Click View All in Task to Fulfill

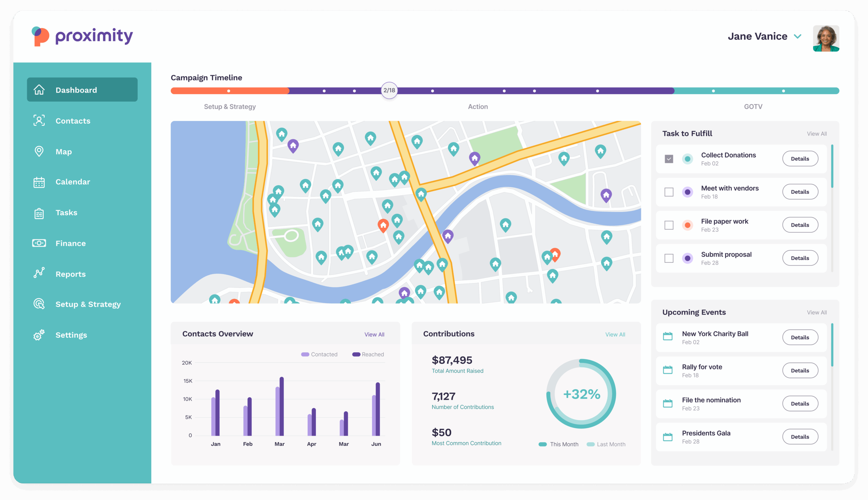(817, 134)
